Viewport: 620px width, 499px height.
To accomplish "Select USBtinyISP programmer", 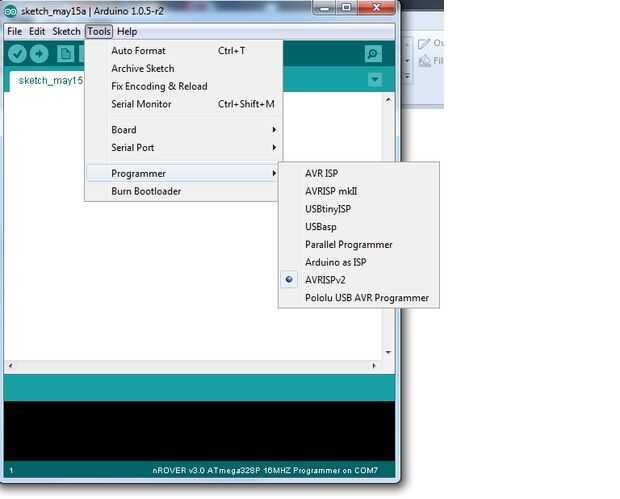I will (x=359, y=209).
